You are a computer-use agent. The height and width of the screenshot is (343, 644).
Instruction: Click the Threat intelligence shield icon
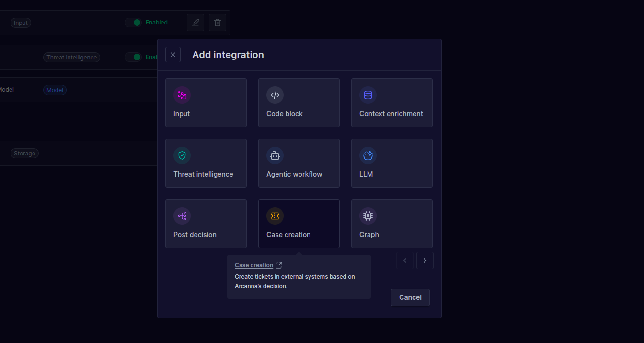coord(182,155)
